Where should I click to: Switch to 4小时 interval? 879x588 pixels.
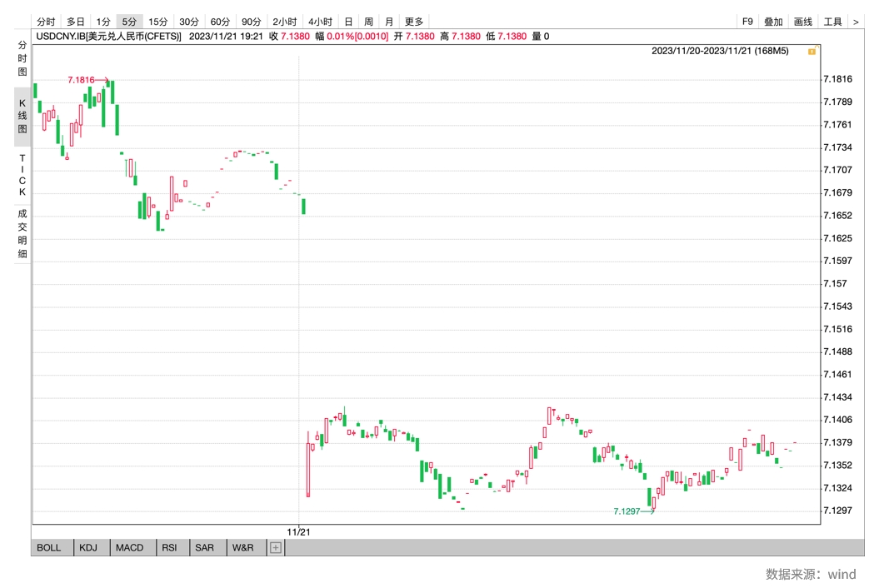point(321,22)
